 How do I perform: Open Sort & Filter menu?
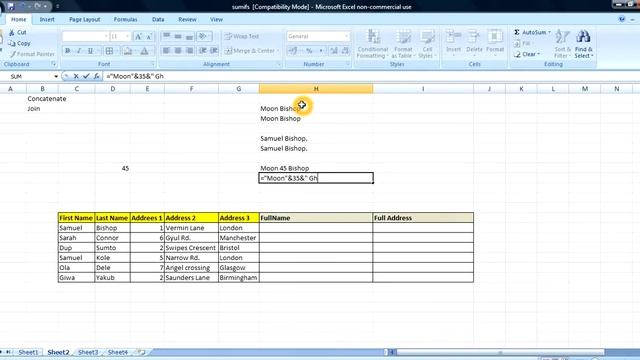point(562,44)
